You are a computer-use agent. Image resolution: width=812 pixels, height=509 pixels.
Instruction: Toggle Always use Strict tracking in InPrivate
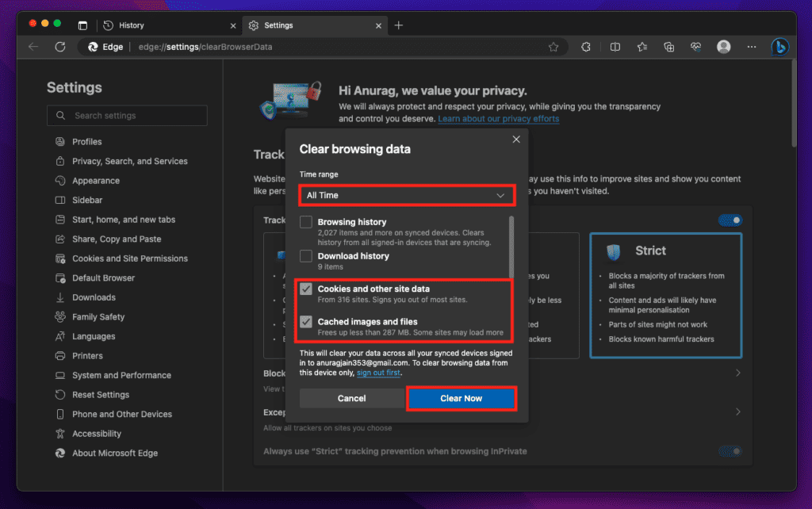[729, 450]
